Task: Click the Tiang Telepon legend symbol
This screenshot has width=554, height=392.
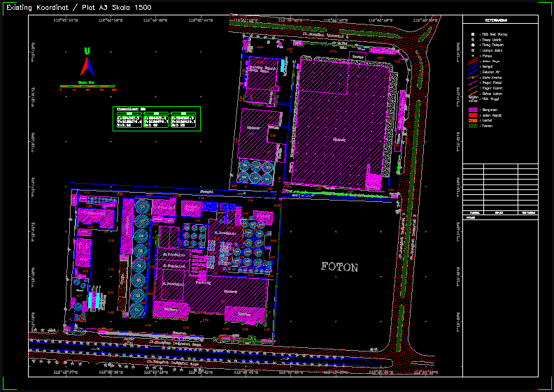Action: tap(473, 45)
